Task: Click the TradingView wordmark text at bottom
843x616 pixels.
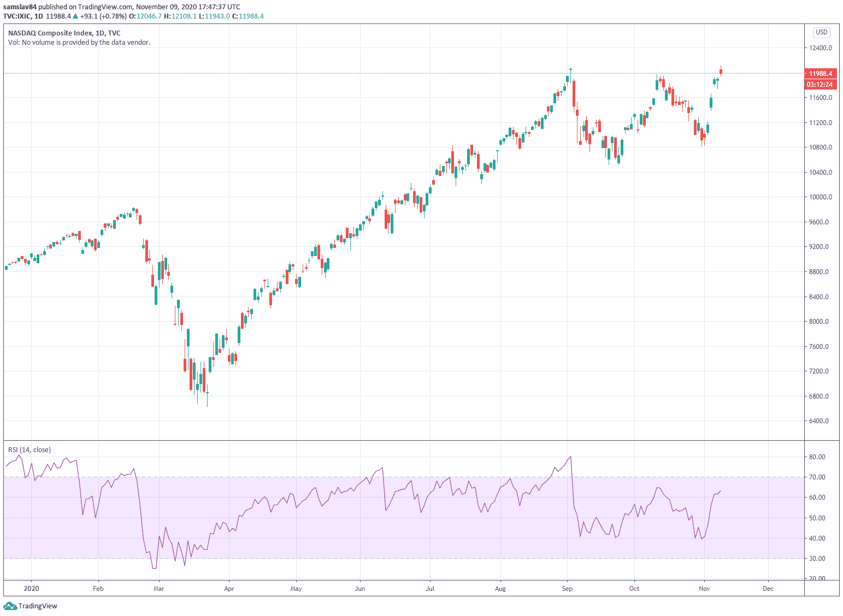Action: pos(38,606)
